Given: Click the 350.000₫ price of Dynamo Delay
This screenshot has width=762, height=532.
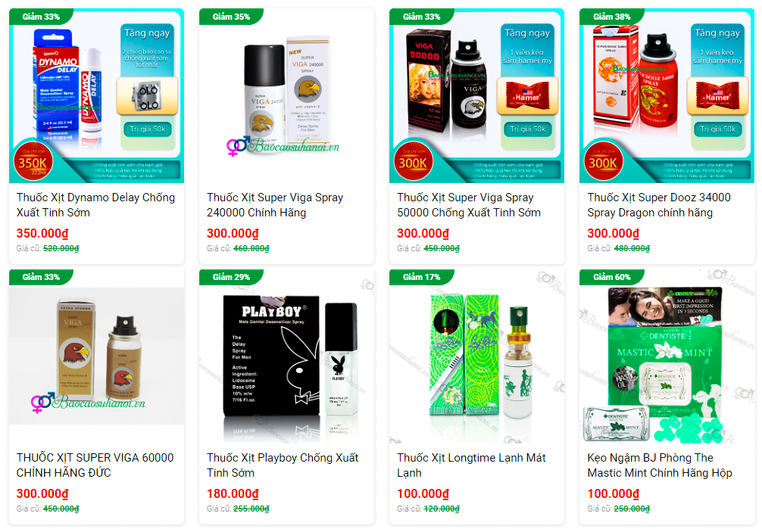Looking at the screenshot, I should 42,234.
